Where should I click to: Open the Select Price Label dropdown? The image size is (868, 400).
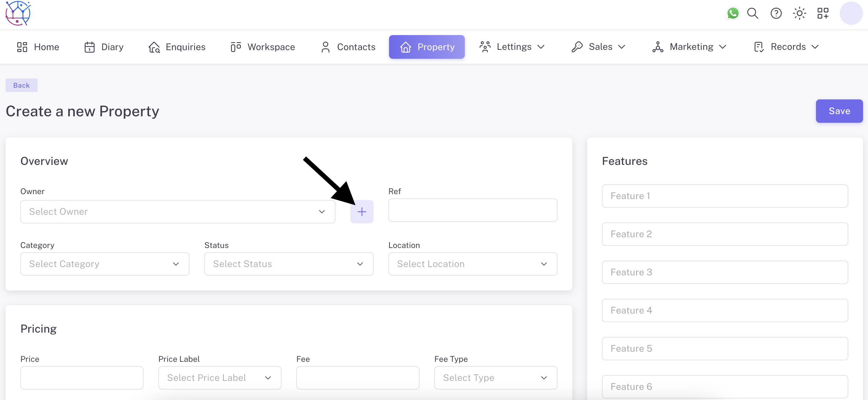tap(219, 378)
